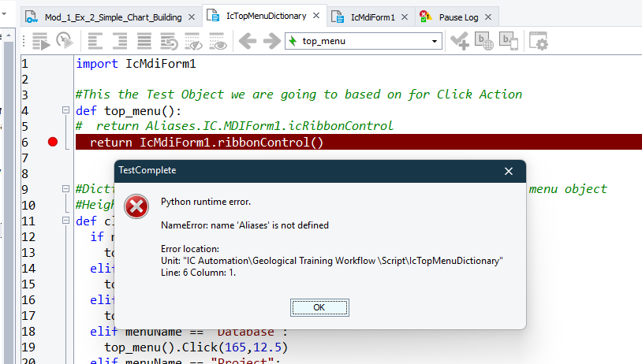Click the line 3 comment about Test Object
The width and height of the screenshot is (642, 364).
(299, 95)
